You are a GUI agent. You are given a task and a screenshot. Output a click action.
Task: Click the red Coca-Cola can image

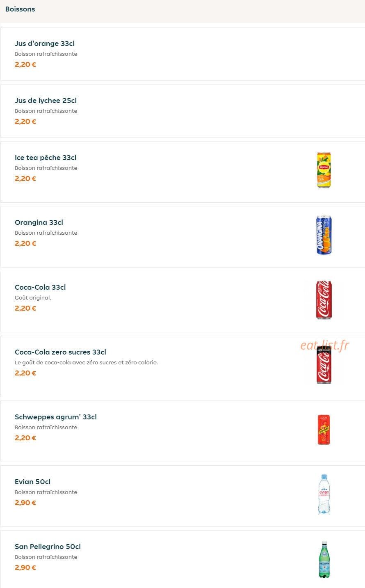tap(324, 300)
